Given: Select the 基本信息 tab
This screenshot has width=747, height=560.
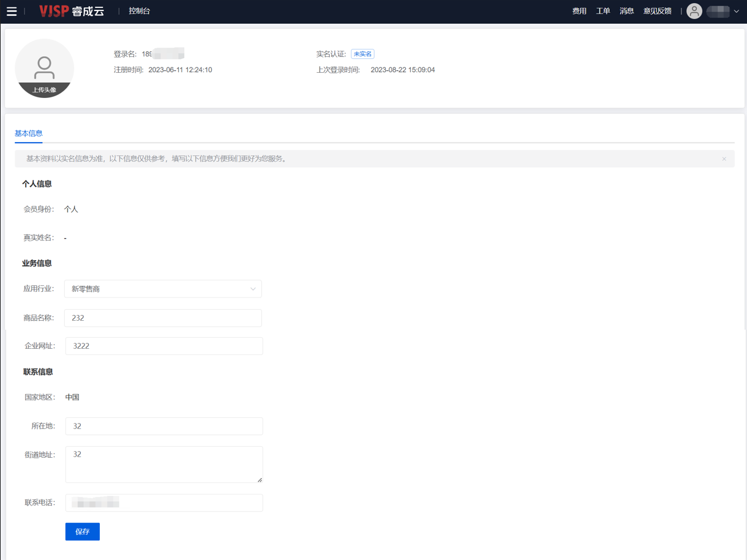Looking at the screenshot, I should [x=29, y=133].
